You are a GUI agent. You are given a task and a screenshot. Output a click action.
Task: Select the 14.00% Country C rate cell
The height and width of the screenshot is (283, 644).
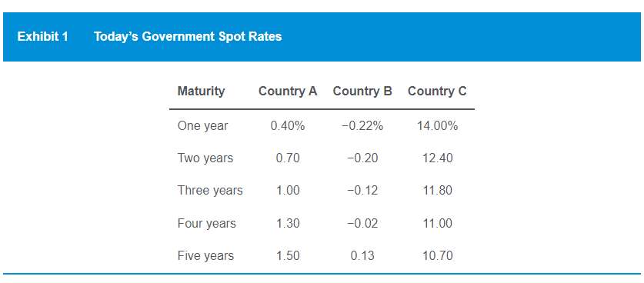pos(437,125)
